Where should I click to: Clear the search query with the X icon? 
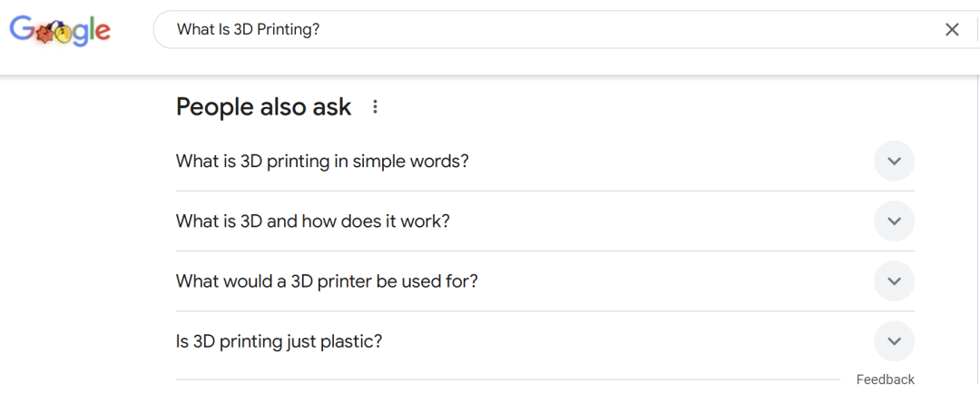[952, 29]
